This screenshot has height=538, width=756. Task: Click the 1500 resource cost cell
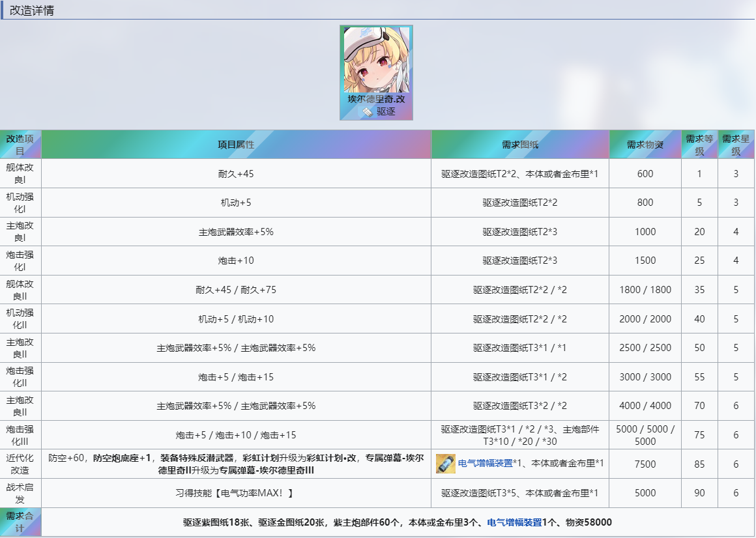click(645, 261)
